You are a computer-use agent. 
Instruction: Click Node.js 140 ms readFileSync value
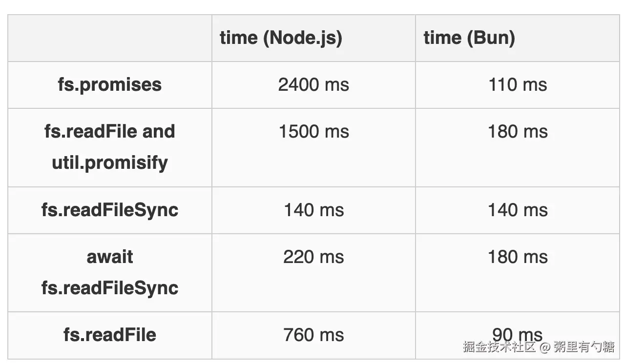[x=313, y=210]
